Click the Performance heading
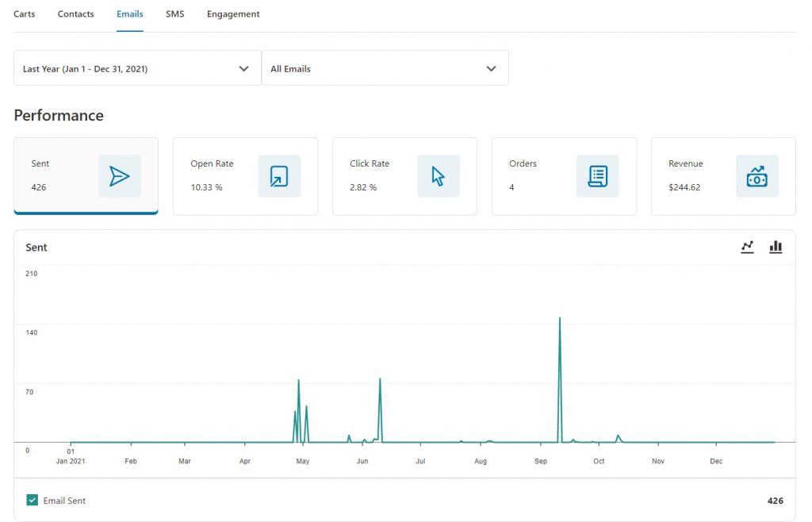The height and width of the screenshot is (522, 812). click(x=59, y=115)
